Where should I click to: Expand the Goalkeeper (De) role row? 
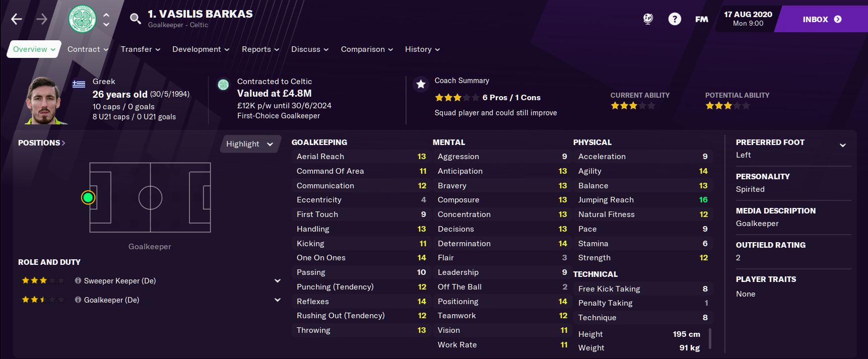click(277, 300)
